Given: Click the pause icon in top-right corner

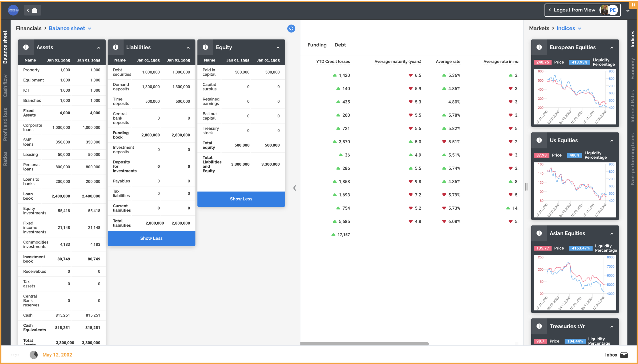Looking at the screenshot, I should pyautogui.click(x=633, y=5).
